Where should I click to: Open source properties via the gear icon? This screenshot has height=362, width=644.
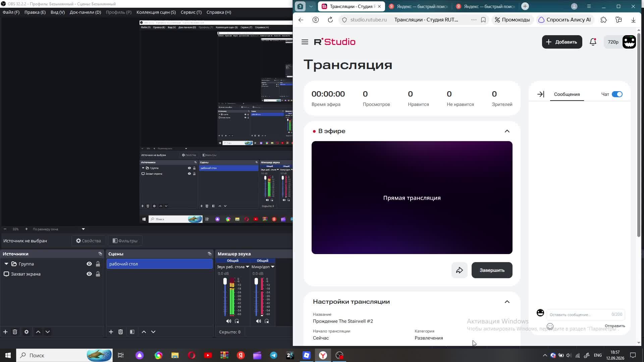click(26, 332)
